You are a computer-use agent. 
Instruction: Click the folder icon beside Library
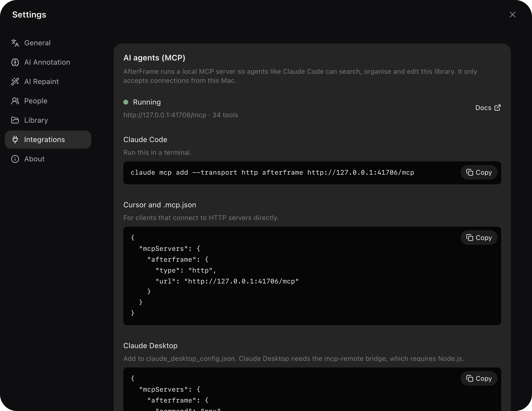pyautogui.click(x=15, y=120)
